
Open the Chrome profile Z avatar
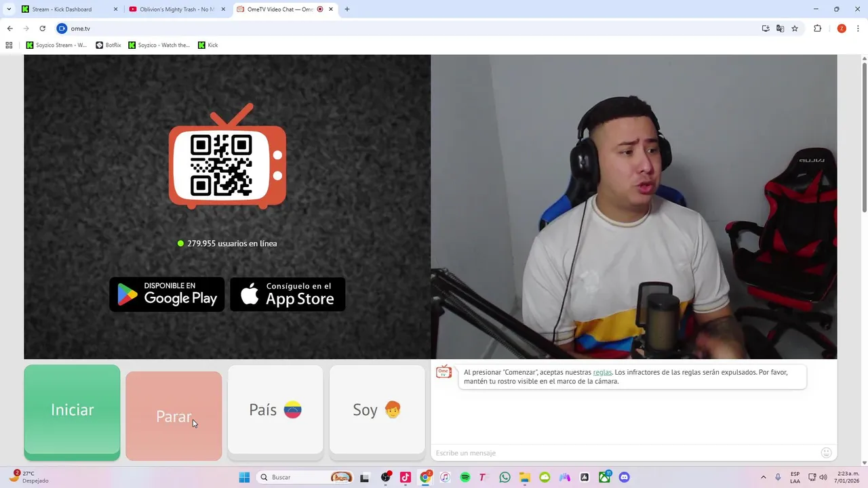point(842,28)
